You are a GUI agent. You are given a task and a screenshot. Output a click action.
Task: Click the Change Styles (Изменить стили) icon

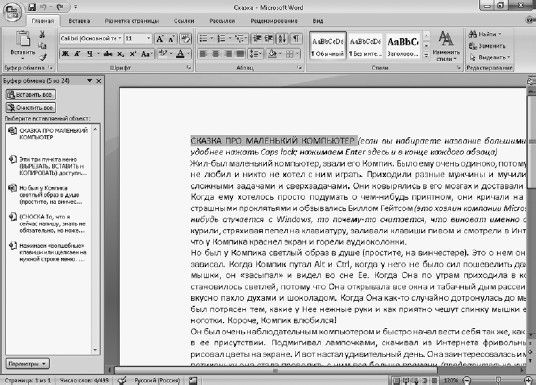[446, 46]
